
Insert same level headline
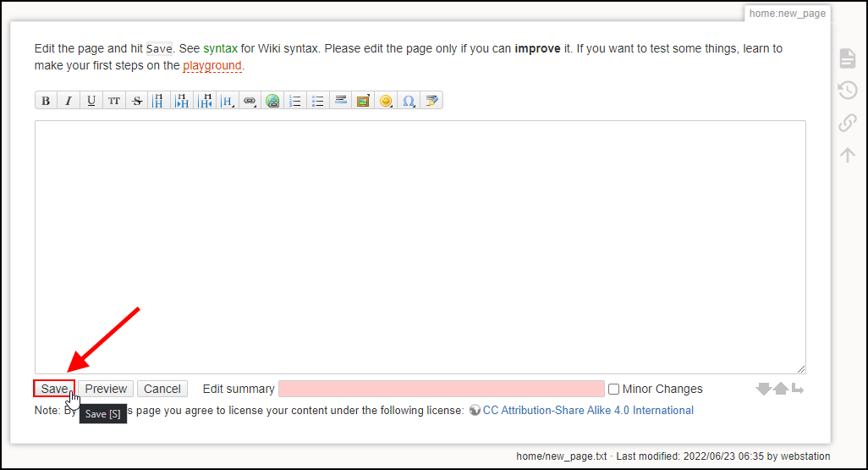[159, 100]
